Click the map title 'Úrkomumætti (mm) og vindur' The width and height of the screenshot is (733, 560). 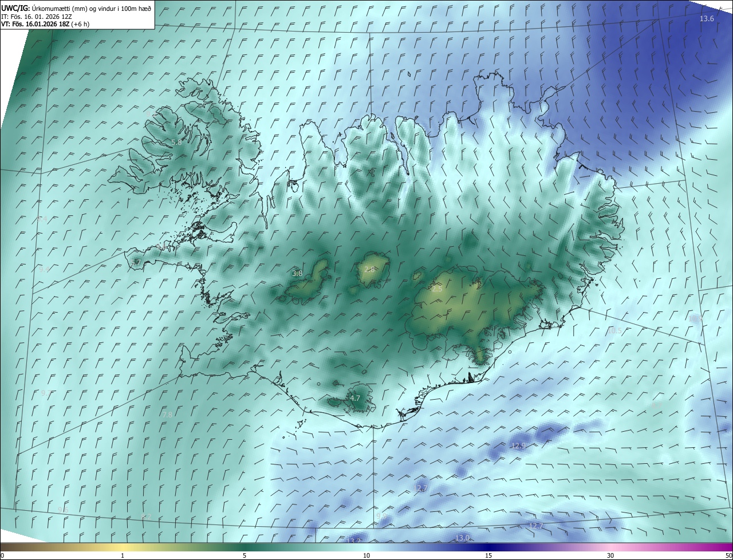pos(91,8)
